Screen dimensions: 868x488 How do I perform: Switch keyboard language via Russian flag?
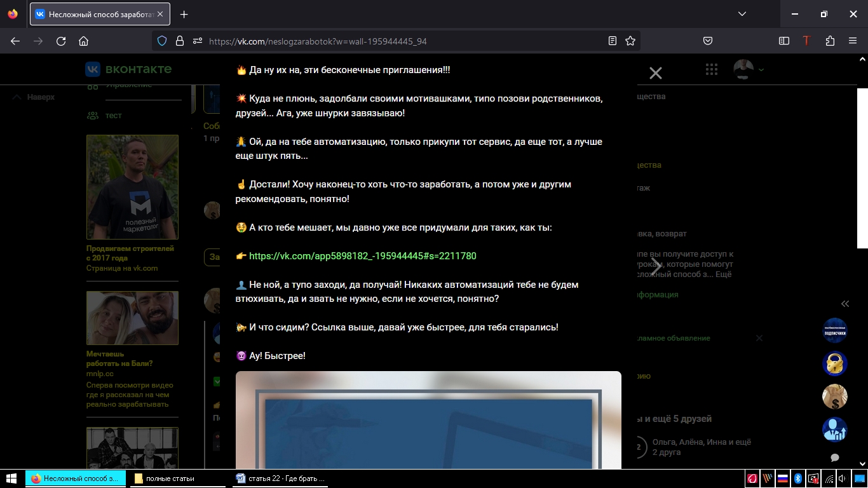(x=783, y=478)
